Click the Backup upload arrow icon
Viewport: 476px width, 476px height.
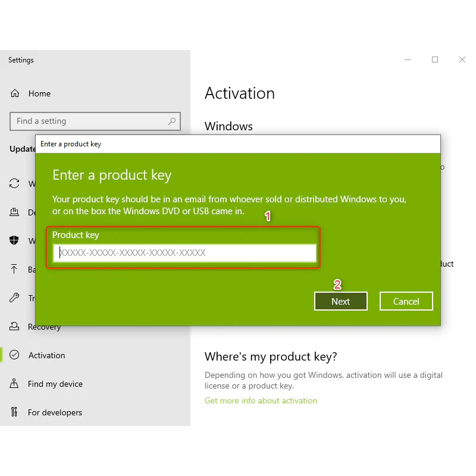click(15, 270)
